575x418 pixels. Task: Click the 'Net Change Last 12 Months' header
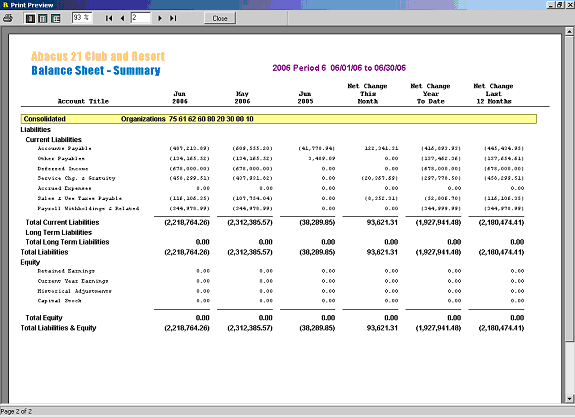point(494,94)
